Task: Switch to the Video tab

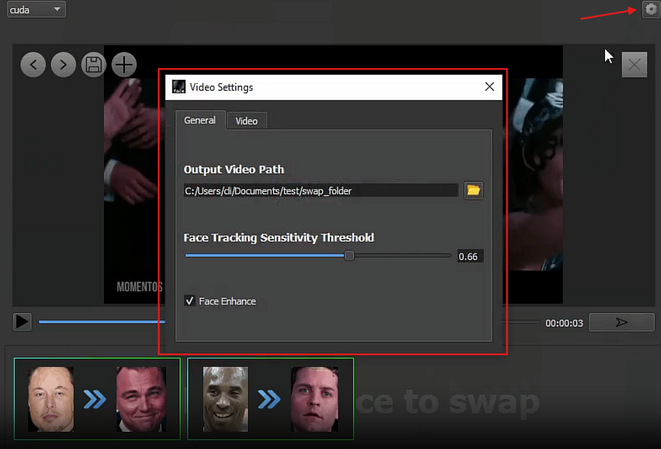Action: [247, 121]
